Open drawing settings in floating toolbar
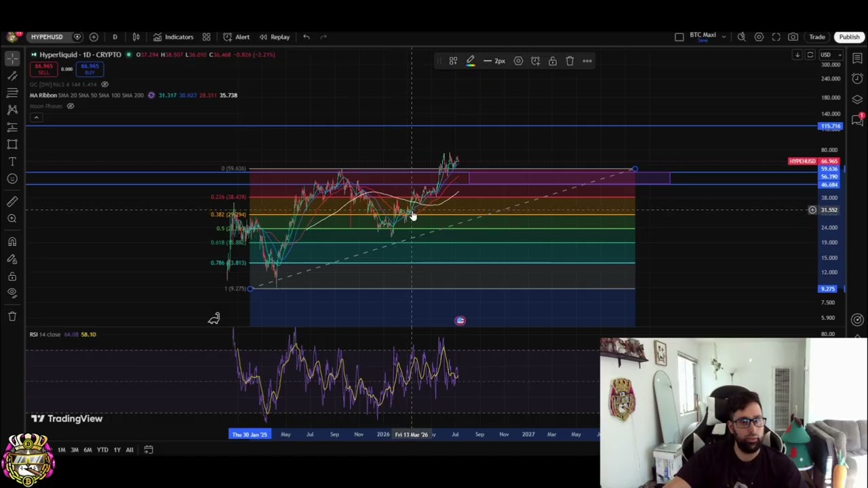This screenshot has height=488, width=868. click(x=518, y=61)
